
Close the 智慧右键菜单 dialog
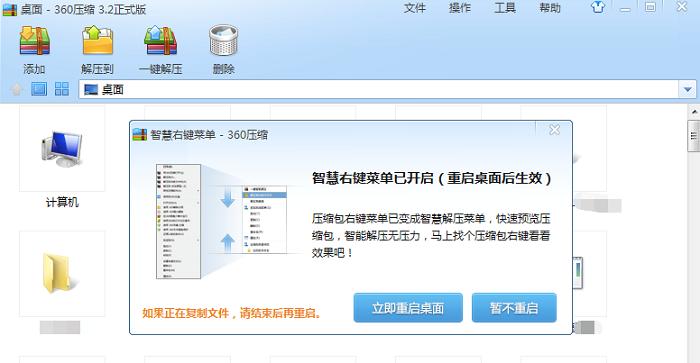click(554, 130)
